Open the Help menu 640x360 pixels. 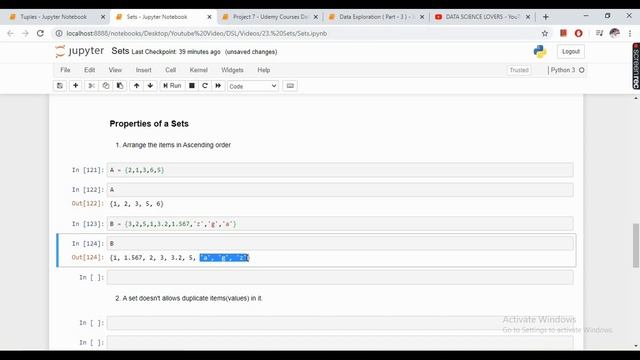coord(264,70)
